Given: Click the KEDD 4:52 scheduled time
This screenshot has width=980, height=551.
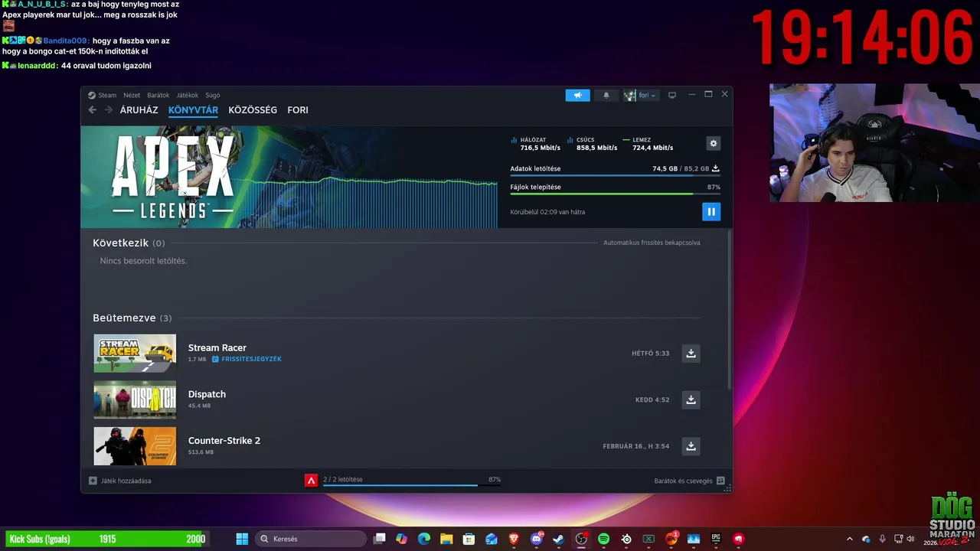Looking at the screenshot, I should coord(652,399).
